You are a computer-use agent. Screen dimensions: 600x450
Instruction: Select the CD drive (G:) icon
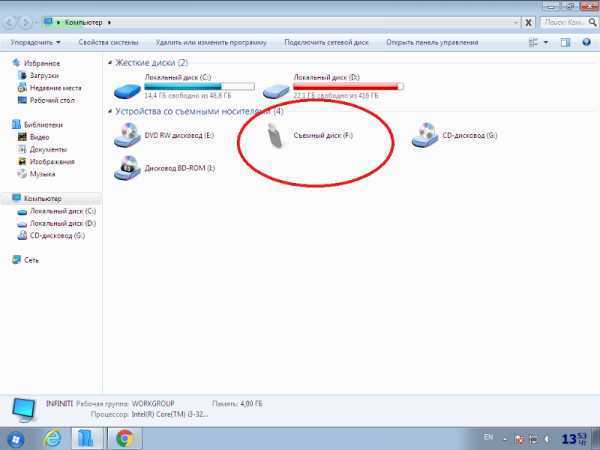tap(425, 135)
